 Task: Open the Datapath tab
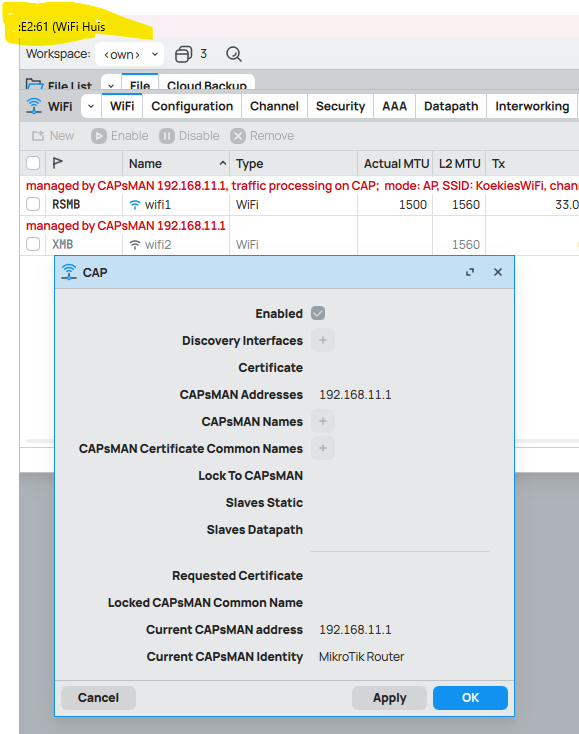(451, 106)
